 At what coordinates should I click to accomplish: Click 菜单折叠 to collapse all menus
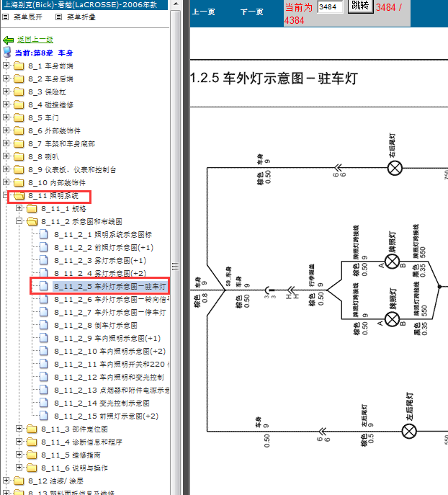tap(81, 17)
